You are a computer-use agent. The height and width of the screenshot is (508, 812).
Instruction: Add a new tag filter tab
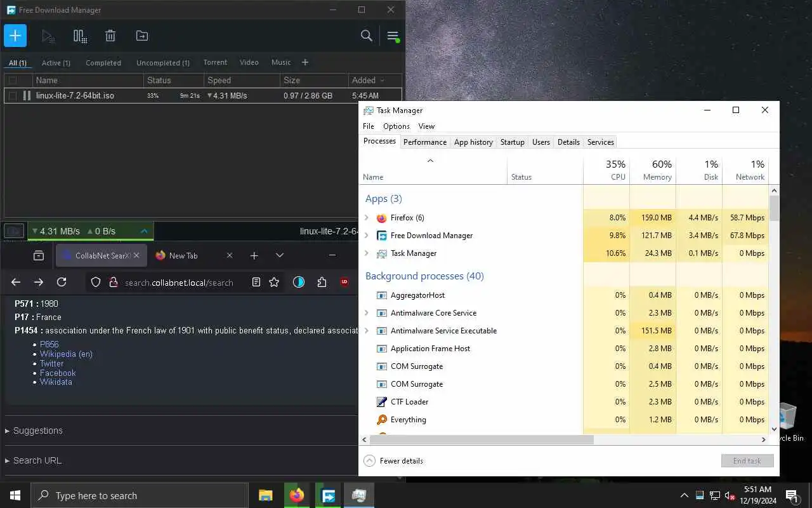305,62
